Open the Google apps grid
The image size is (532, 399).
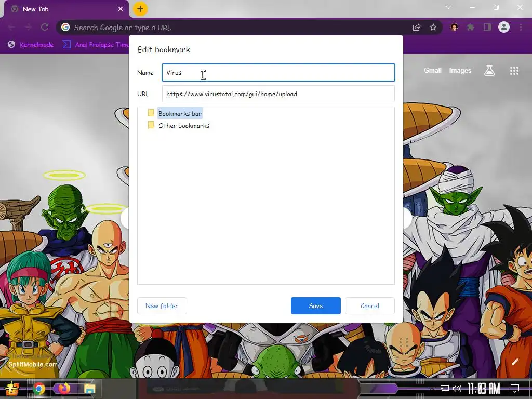coord(514,71)
